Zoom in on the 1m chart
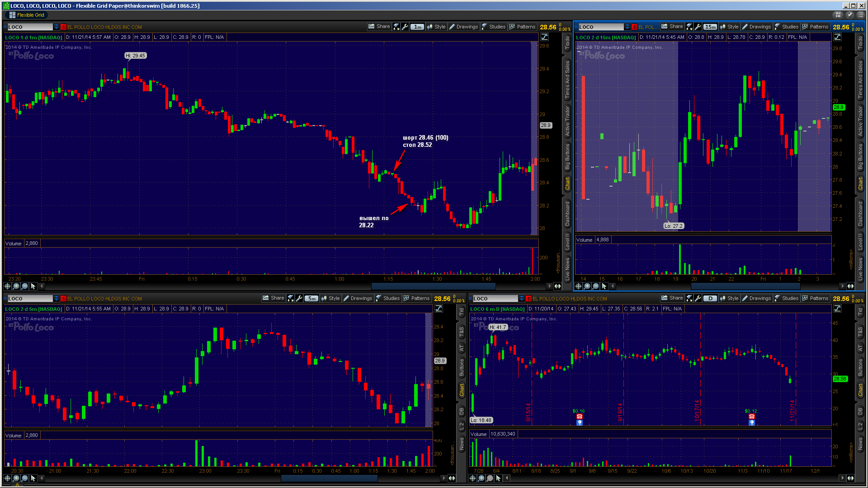The width and height of the screenshot is (868, 488). coord(16,286)
